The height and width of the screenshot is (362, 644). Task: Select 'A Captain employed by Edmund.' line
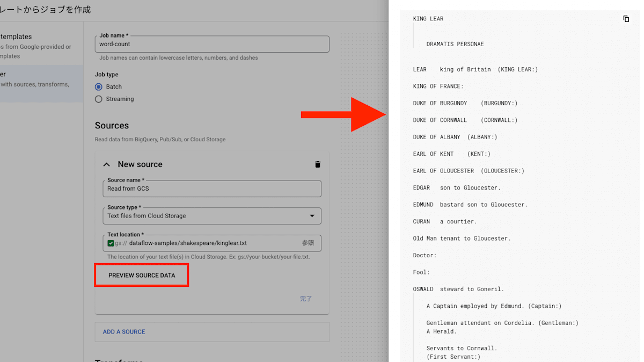(494, 306)
